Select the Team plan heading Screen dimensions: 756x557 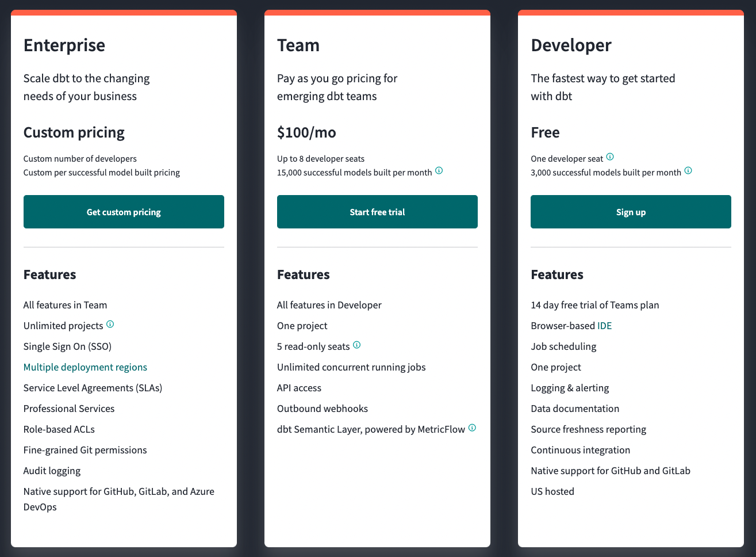click(x=298, y=45)
